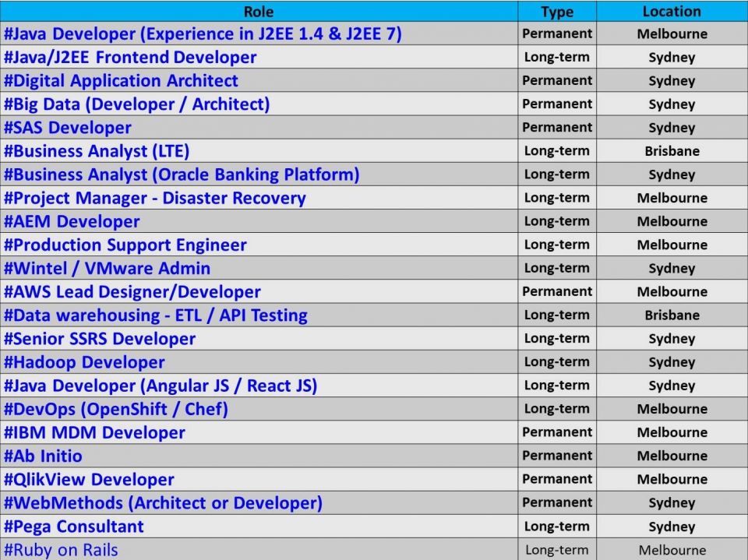Open the #Big Data (Developer / Architect) role
This screenshot has width=748, height=560.
click(137, 104)
